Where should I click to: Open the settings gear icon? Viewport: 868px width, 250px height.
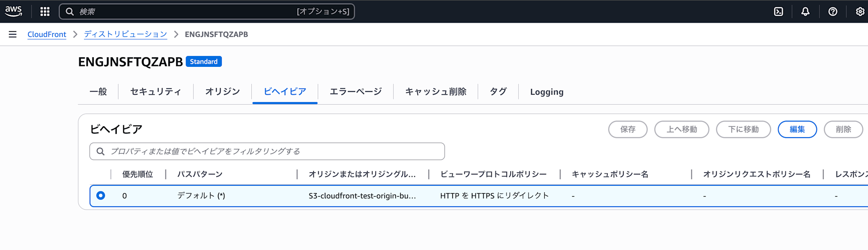pyautogui.click(x=860, y=12)
